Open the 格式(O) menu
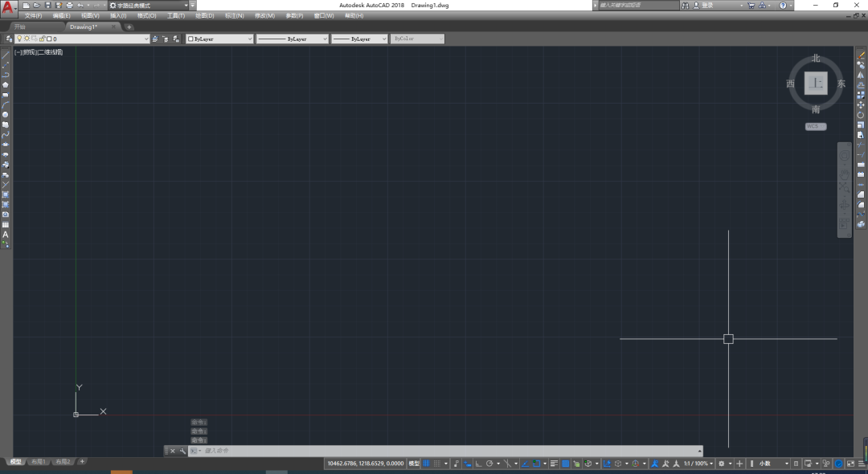Image resolution: width=868 pixels, height=474 pixels. coord(146,15)
